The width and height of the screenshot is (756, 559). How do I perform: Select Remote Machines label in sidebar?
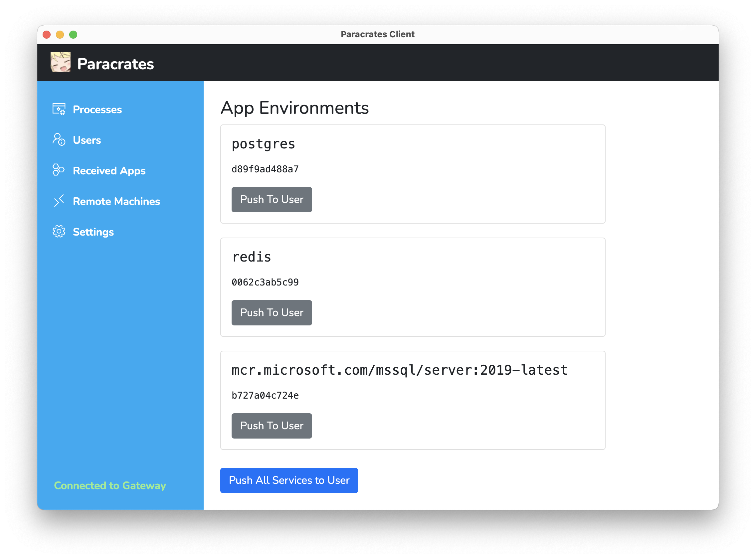[116, 201]
